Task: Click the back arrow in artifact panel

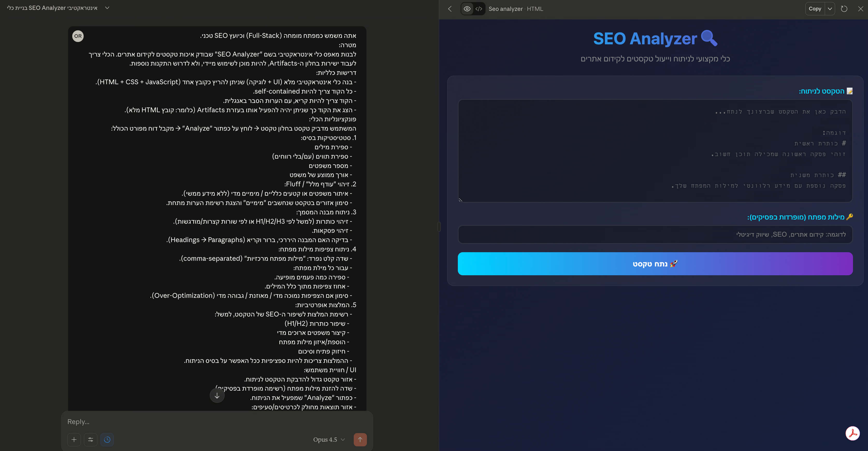Action: pos(450,9)
